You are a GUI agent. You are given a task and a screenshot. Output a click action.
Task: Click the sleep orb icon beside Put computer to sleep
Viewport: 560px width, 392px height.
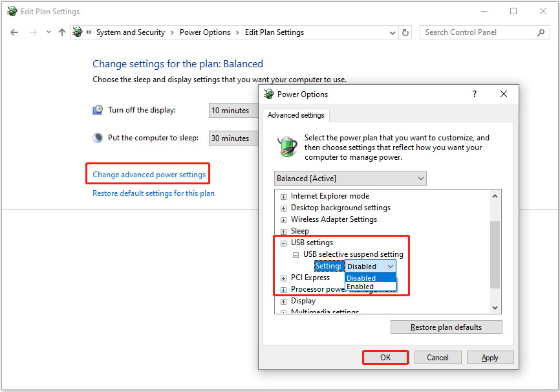(97, 137)
